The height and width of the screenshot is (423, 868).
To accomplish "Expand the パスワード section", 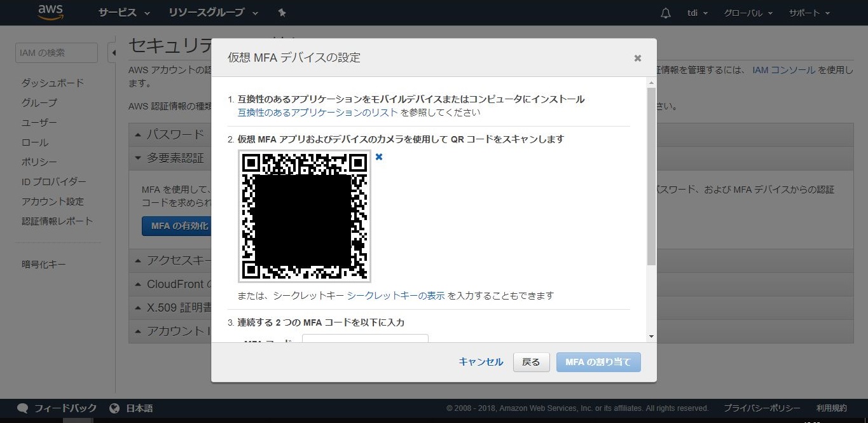I will (169, 134).
